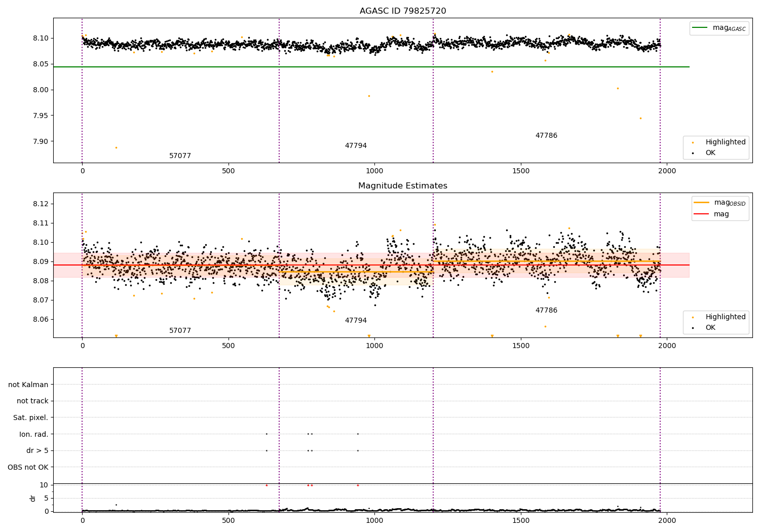
Task: Select the red 'mag' legend entry
Action: (712, 214)
